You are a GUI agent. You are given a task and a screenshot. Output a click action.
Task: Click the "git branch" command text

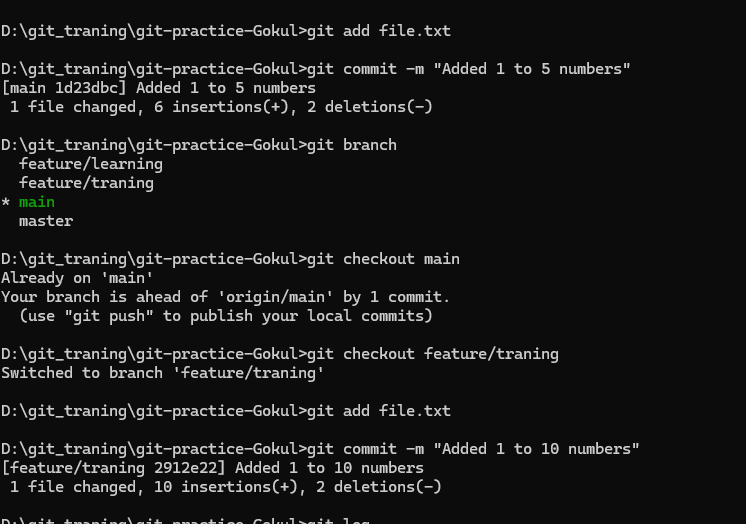click(x=351, y=145)
